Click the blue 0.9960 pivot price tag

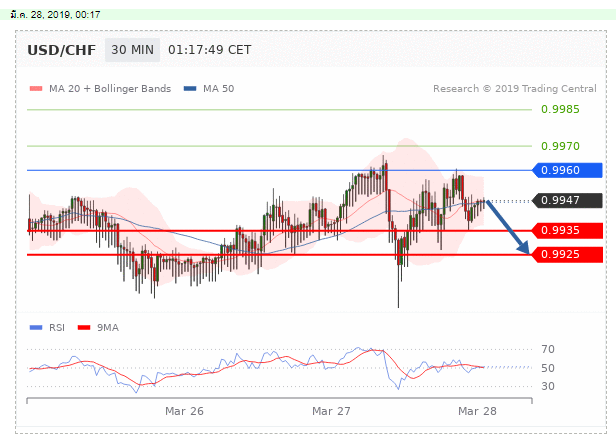tap(567, 170)
